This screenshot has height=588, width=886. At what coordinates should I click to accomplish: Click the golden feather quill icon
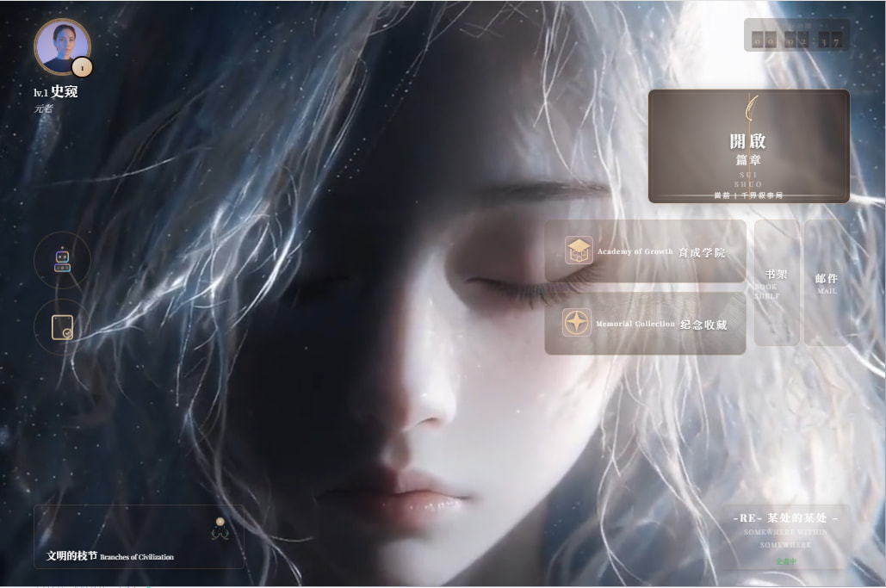pos(752,108)
